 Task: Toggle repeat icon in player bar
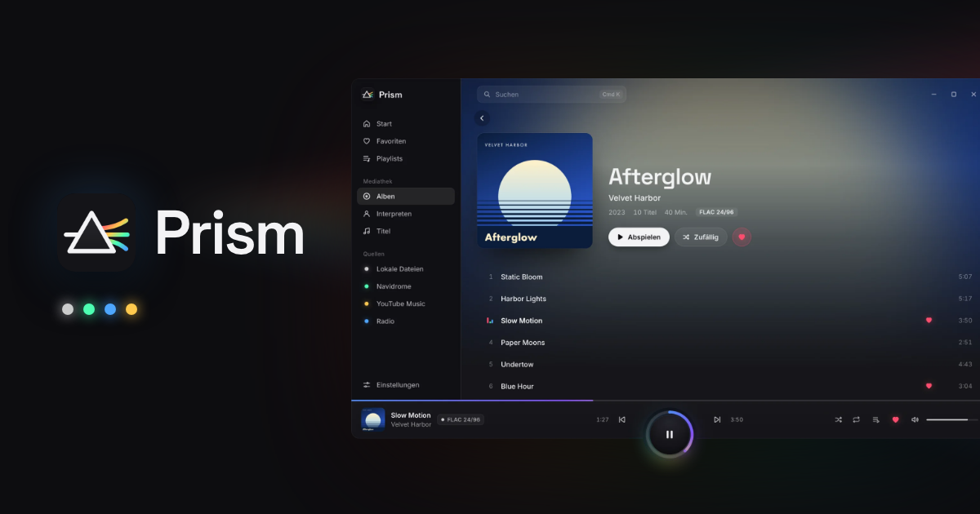(x=857, y=419)
